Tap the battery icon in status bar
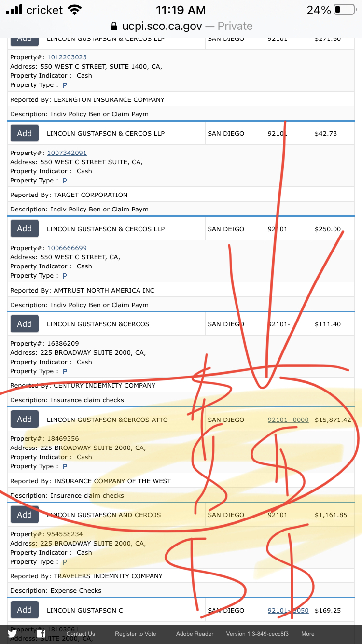Image resolution: width=362 pixels, height=644 pixels. (344, 10)
